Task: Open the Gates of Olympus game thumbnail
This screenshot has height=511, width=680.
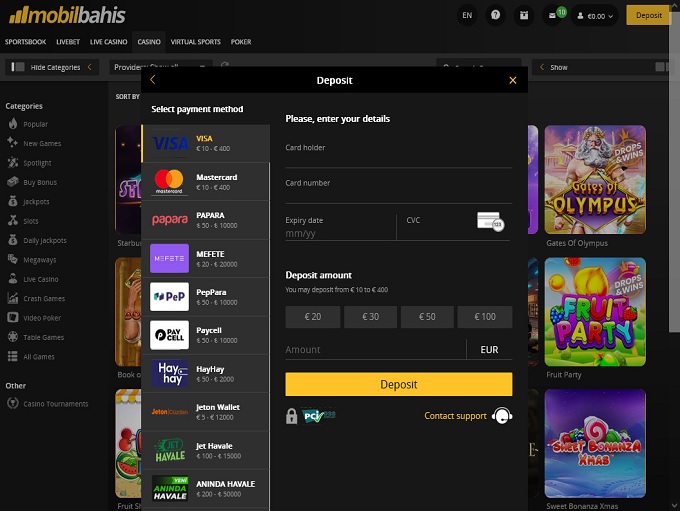Action: pyautogui.click(x=594, y=180)
